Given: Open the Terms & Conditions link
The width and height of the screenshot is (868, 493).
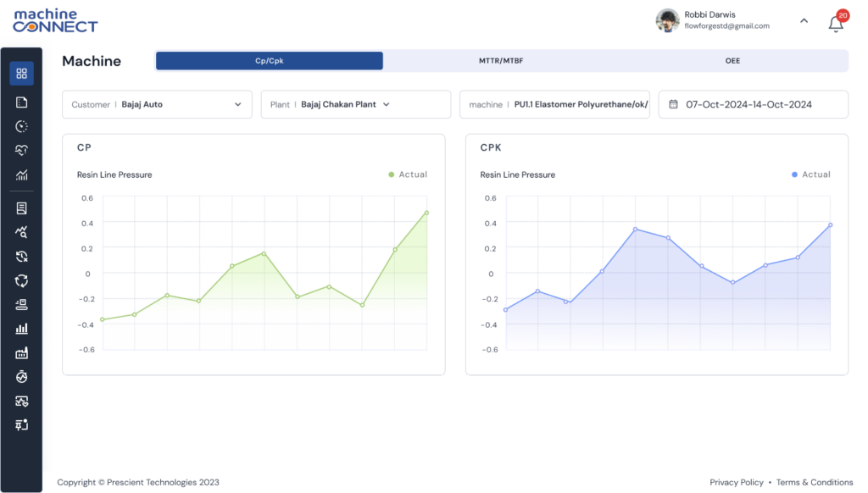Looking at the screenshot, I should point(814,482).
